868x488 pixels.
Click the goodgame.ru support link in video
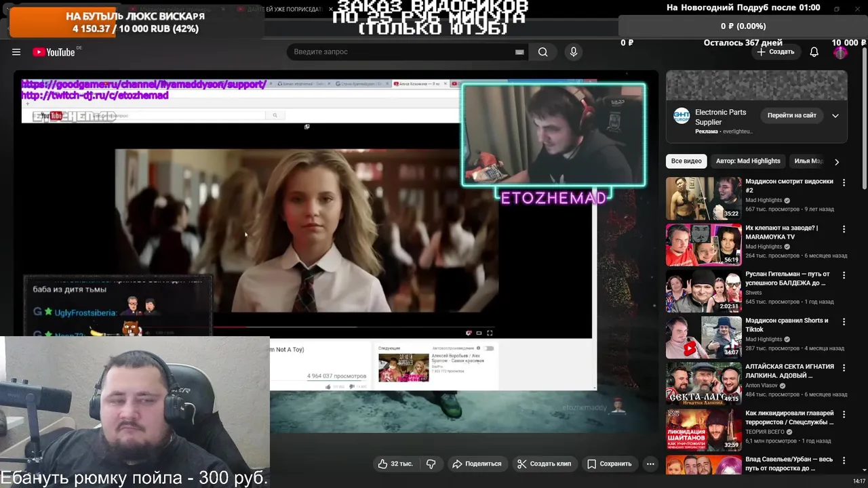point(144,85)
